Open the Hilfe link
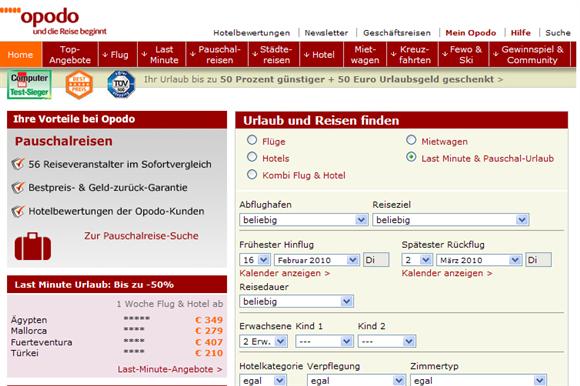Screen dimensions: 580x386 520,33
